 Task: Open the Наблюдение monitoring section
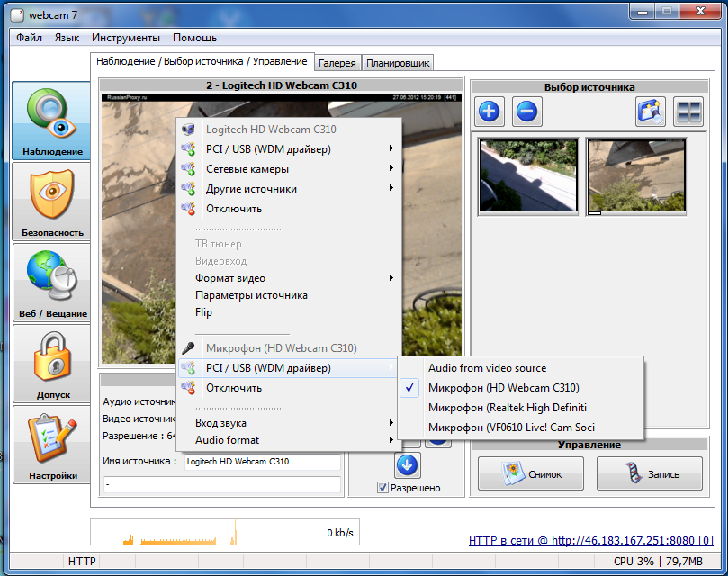(x=51, y=121)
